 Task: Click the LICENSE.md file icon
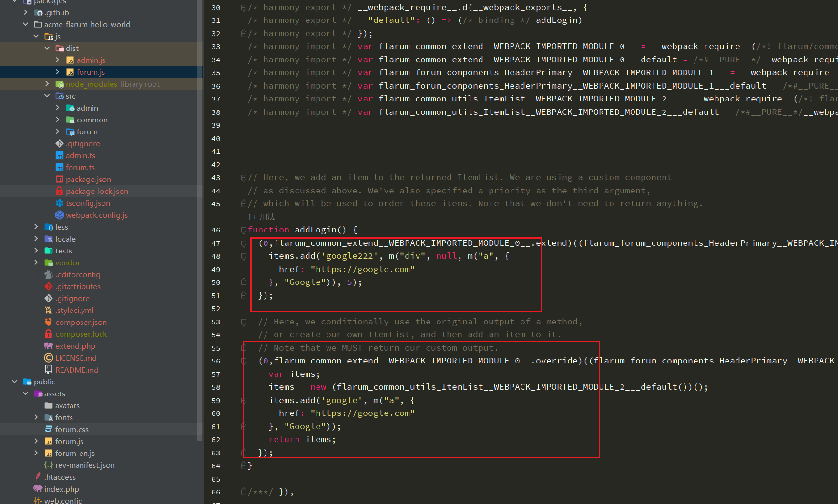click(49, 358)
